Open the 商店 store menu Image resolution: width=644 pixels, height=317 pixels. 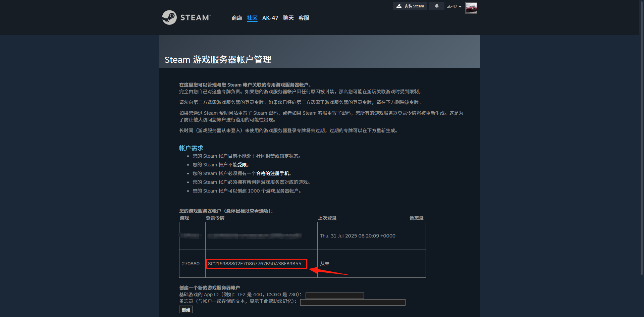237,18
